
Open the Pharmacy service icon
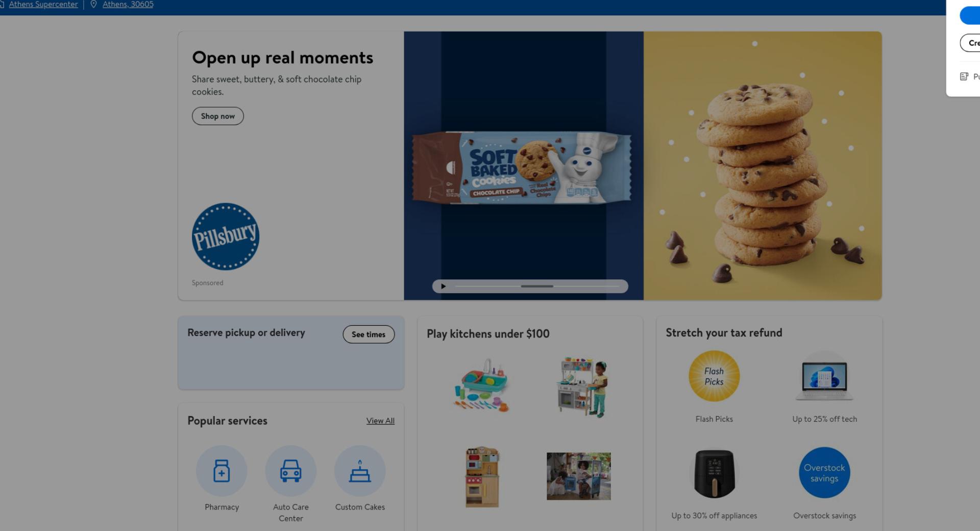222,471
